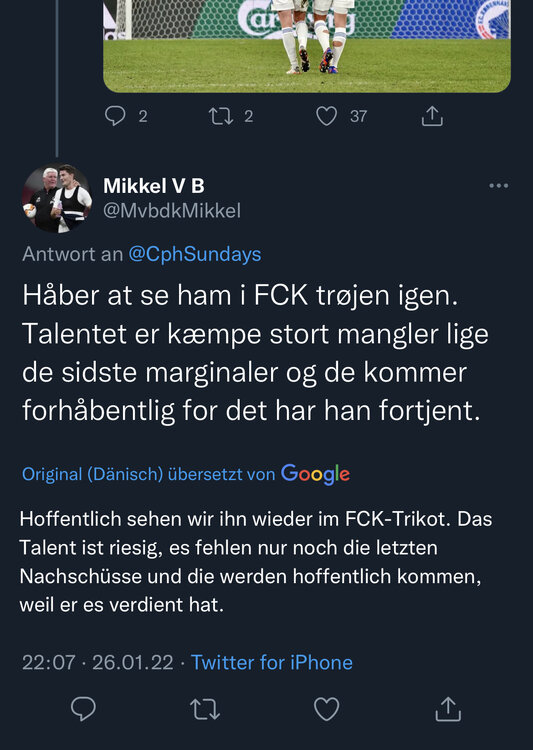
Task: Open the football match photo
Action: pos(307,46)
